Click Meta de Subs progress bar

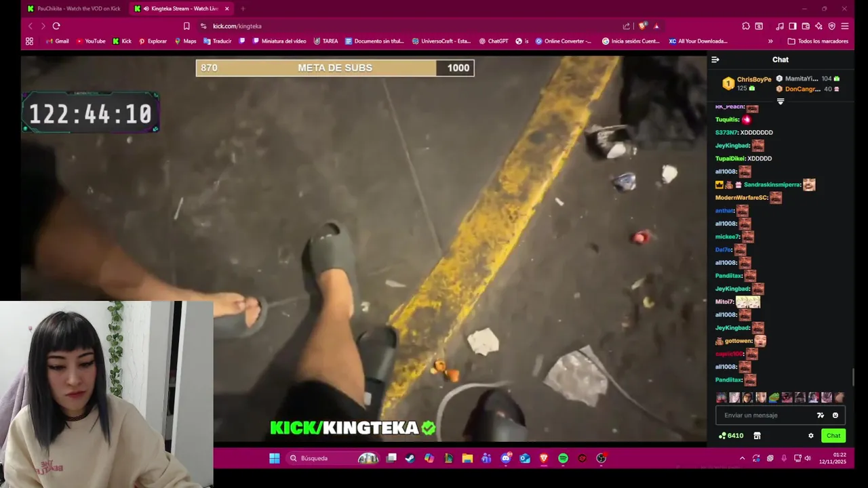(x=335, y=68)
